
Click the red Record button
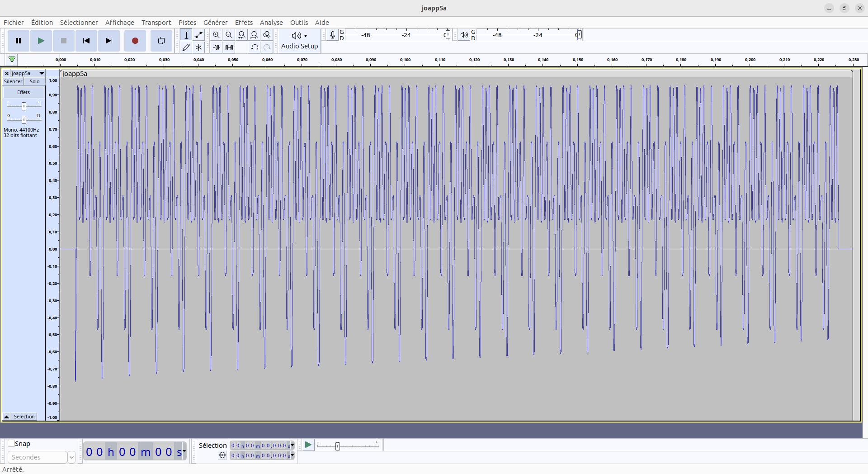click(135, 41)
